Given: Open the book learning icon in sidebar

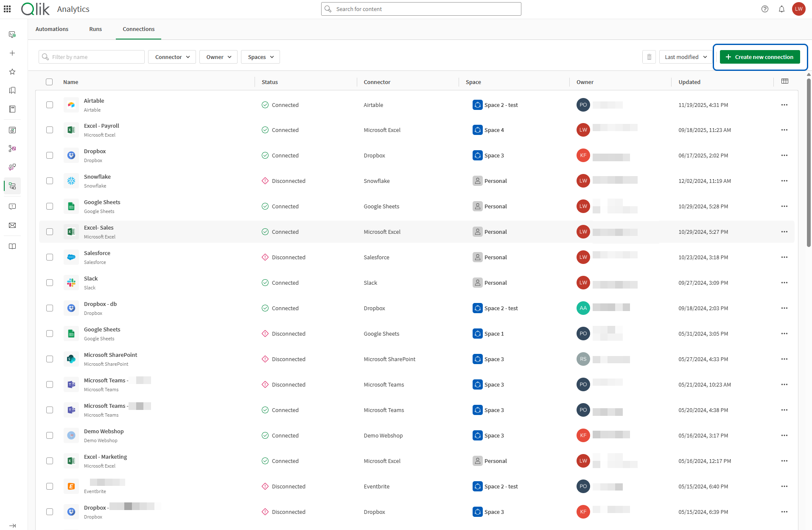Looking at the screenshot, I should click(12, 246).
